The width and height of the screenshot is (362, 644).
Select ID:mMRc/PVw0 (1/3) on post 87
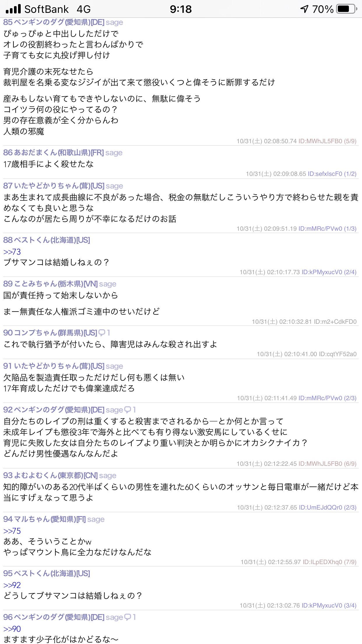(327, 229)
